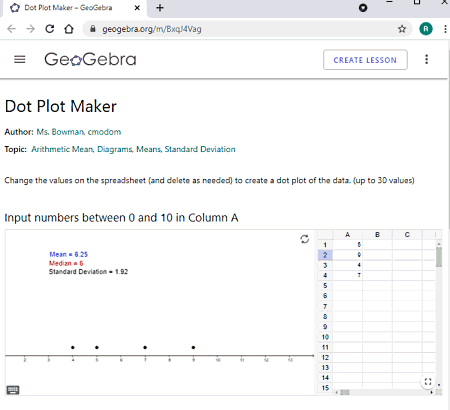This screenshot has width=450, height=410.
Task: Open the Arithmetic Mean topic link
Action: [x=62, y=149]
